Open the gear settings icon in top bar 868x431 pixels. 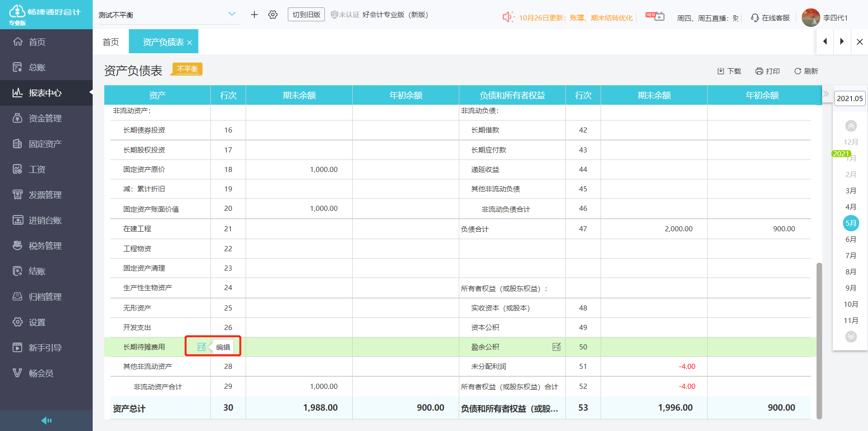click(x=273, y=15)
